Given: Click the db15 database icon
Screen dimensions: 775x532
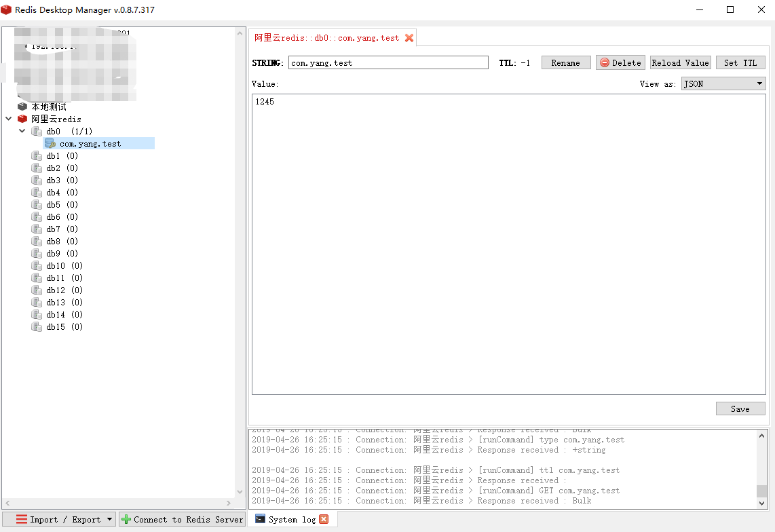Looking at the screenshot, I should tap(37, 326).
